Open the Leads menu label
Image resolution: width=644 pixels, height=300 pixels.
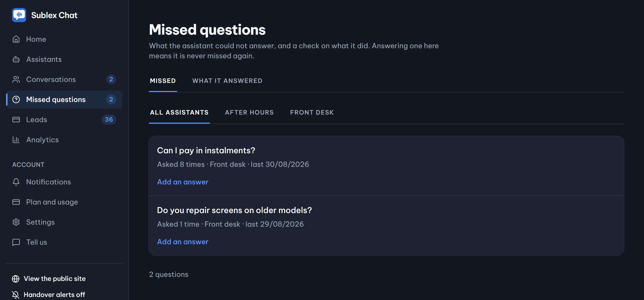(36, 120)
